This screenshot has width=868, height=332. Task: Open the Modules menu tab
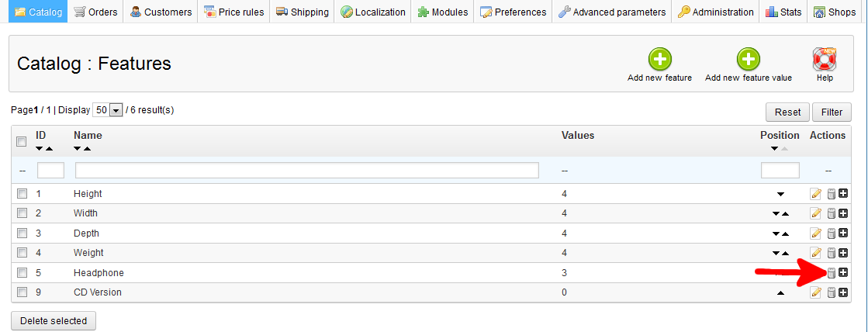[442, 12]
